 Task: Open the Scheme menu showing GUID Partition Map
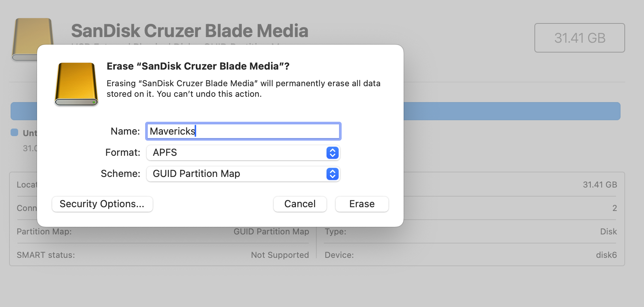[243, 174]
